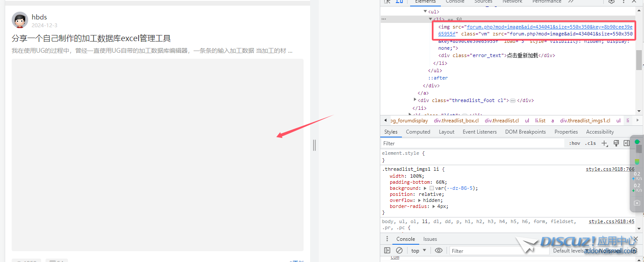Open DevTools settings gear icon
The image size is (644, 262).
[611, 2]
